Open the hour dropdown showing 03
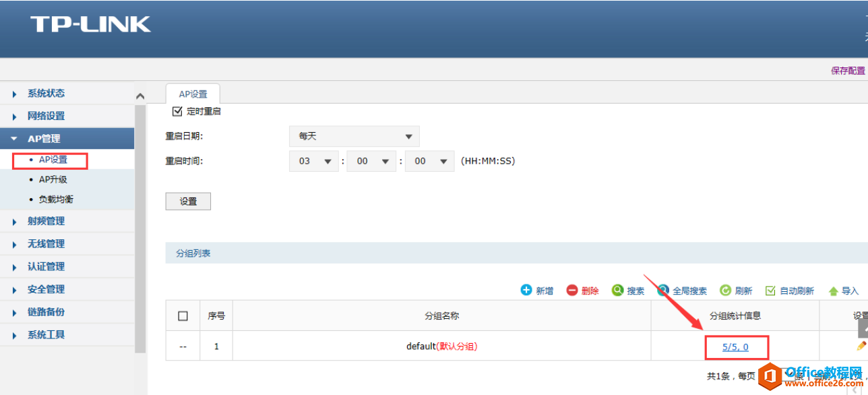This screenshot has width=868, height=395. (315, 161)
